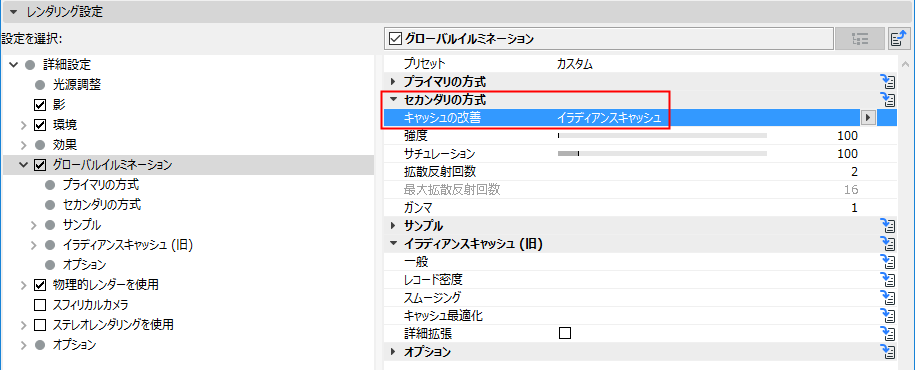Image resolution: width=915 pixels, height=370 pixels.
Task: Click the 一般 row label
Action: 415,262
